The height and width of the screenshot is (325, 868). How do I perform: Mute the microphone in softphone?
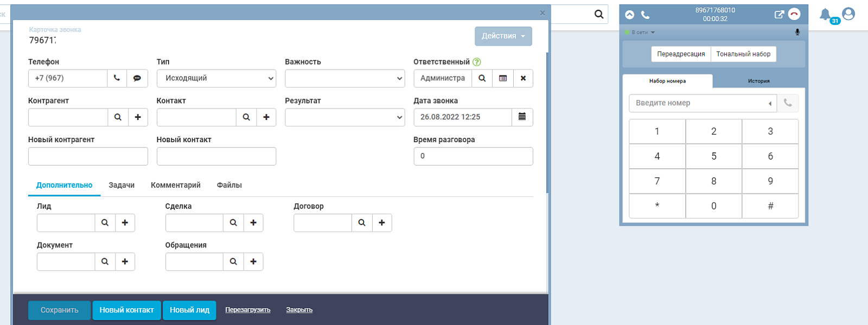tap(797, 32)
